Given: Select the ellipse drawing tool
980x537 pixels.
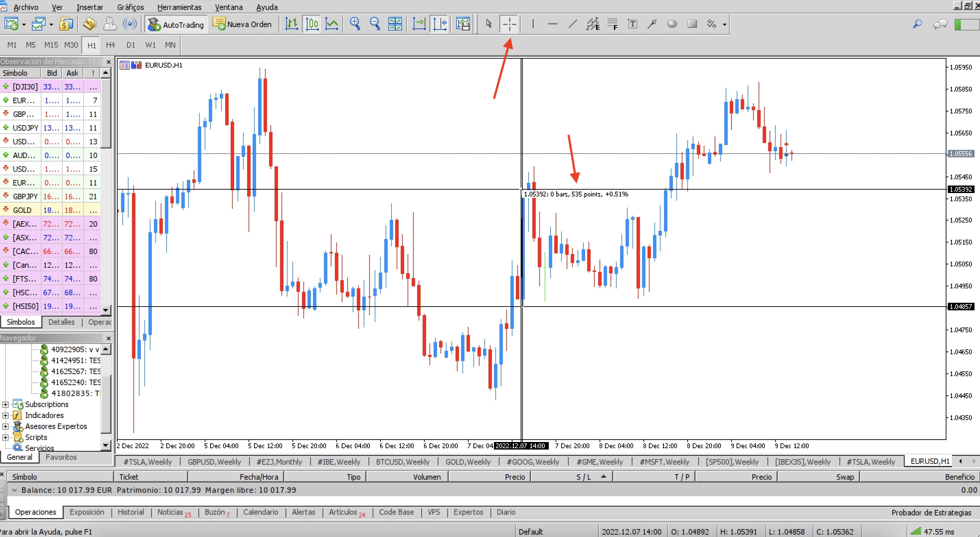Looking at the screenshot, I should [x=672, y=24].
